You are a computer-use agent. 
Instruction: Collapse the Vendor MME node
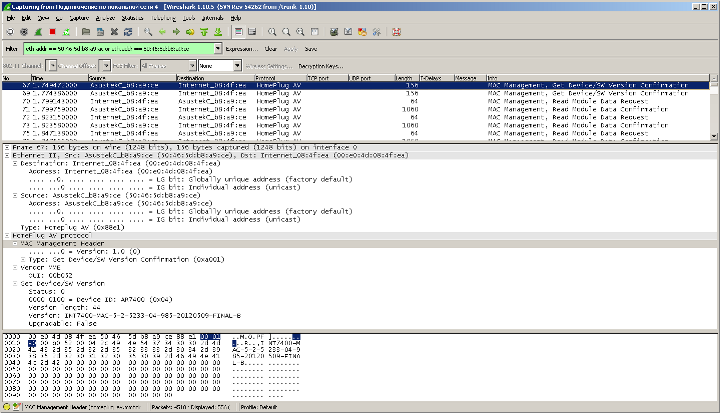(x=15, y=267)
